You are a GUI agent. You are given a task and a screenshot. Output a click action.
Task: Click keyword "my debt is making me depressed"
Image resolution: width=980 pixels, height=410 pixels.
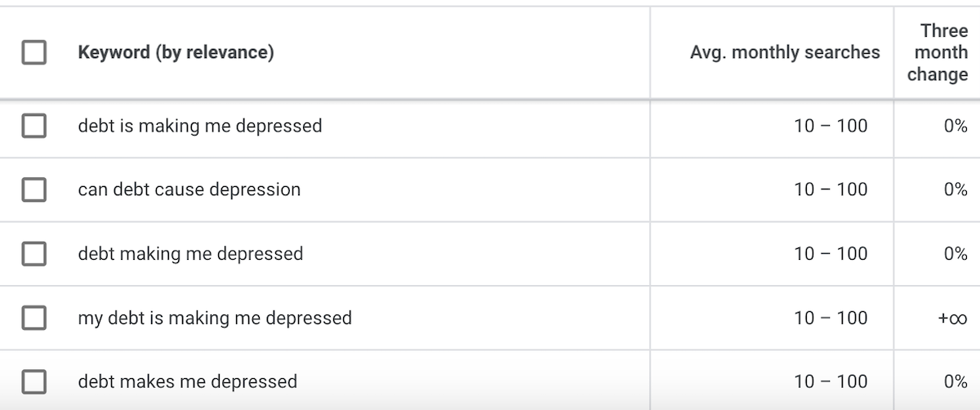215,318
